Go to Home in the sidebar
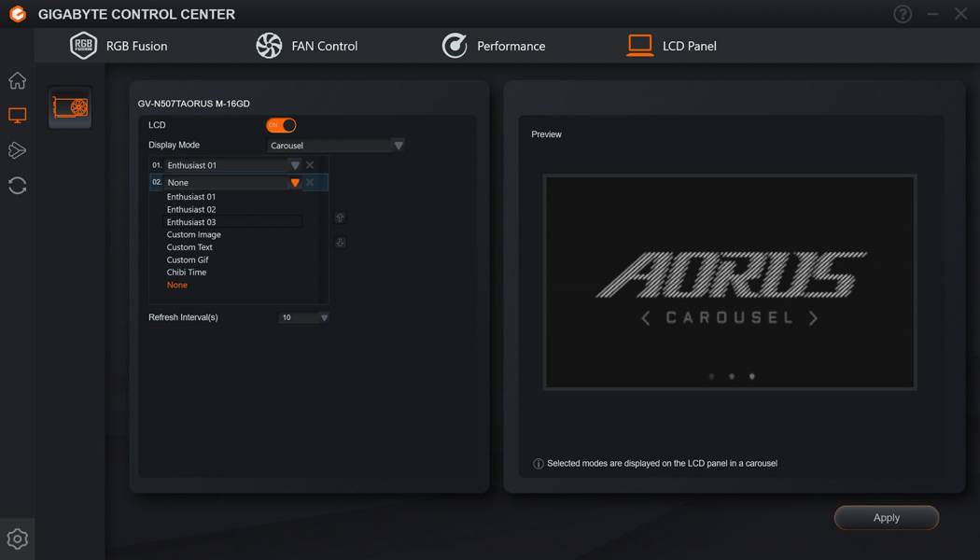980x560 pixels. (x=17, y=80)
